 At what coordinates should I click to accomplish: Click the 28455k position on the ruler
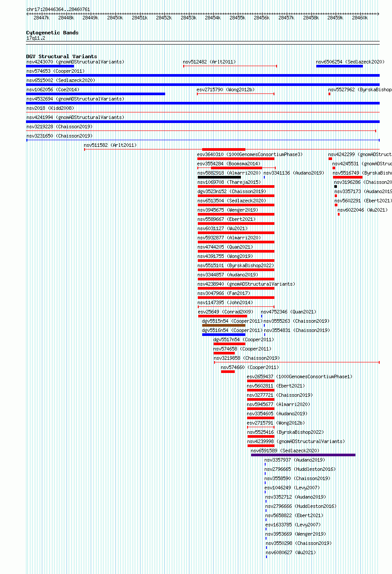tap(237, 18)
